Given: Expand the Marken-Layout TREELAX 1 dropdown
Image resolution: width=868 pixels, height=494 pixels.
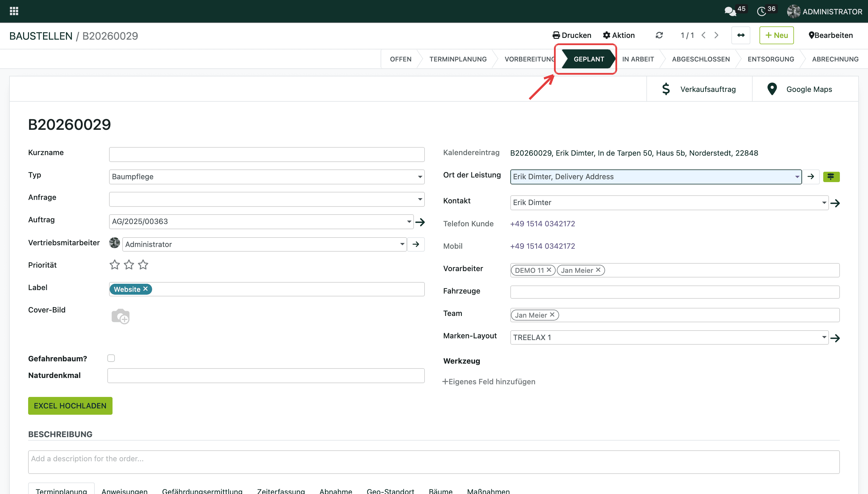Looking at the screenshot, I should click(824, 337).
